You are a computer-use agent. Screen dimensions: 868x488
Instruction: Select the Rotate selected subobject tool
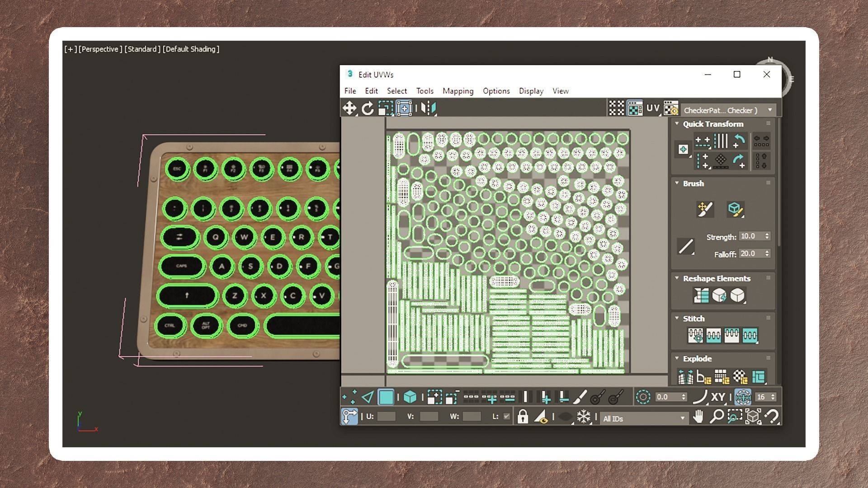coord(368,108)
